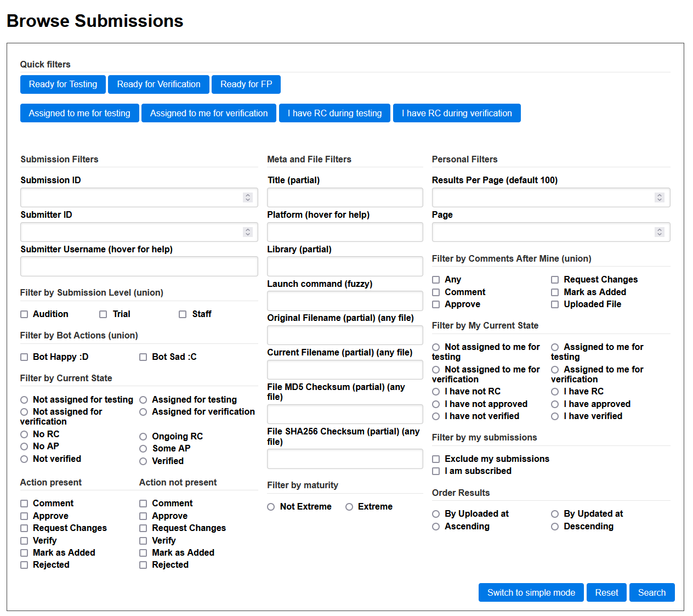
Task: Select the Ongoing RC radio option
Action: tap(143, 437)
